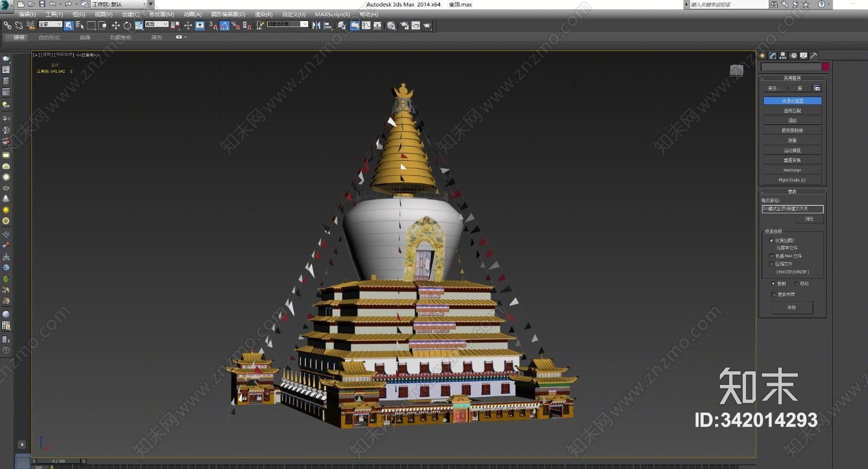The image size is (868, 469).
Task: Toggle the Percent Snap button
Action: pyautogui.click(x=235, y=25)
